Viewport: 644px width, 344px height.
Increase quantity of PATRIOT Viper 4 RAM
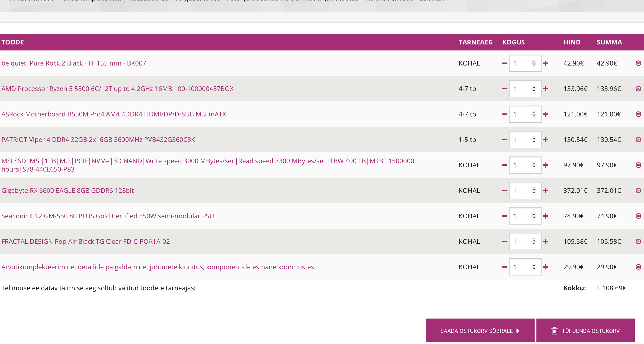tap(546, 140)
